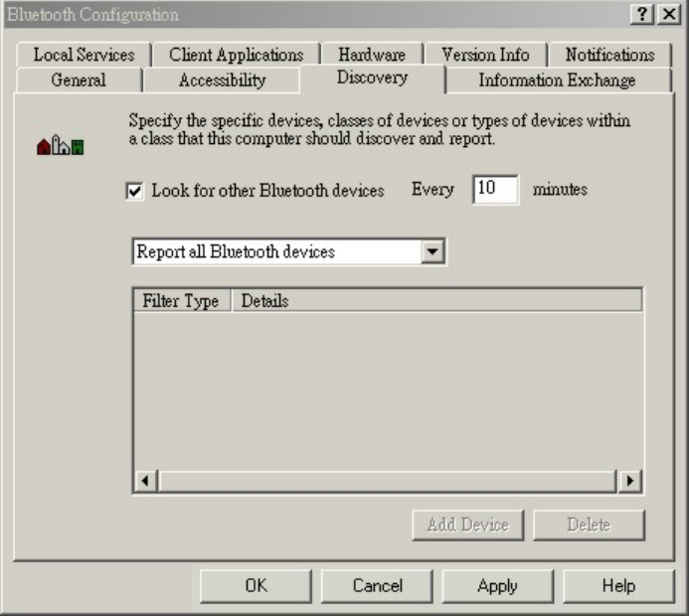Screen dimensions: 689x616
Task: Click the Delete button
Action: pos(589,525)
